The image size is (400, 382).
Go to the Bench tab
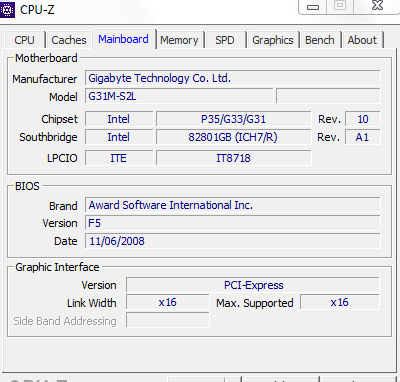click(x=320, y=40)
